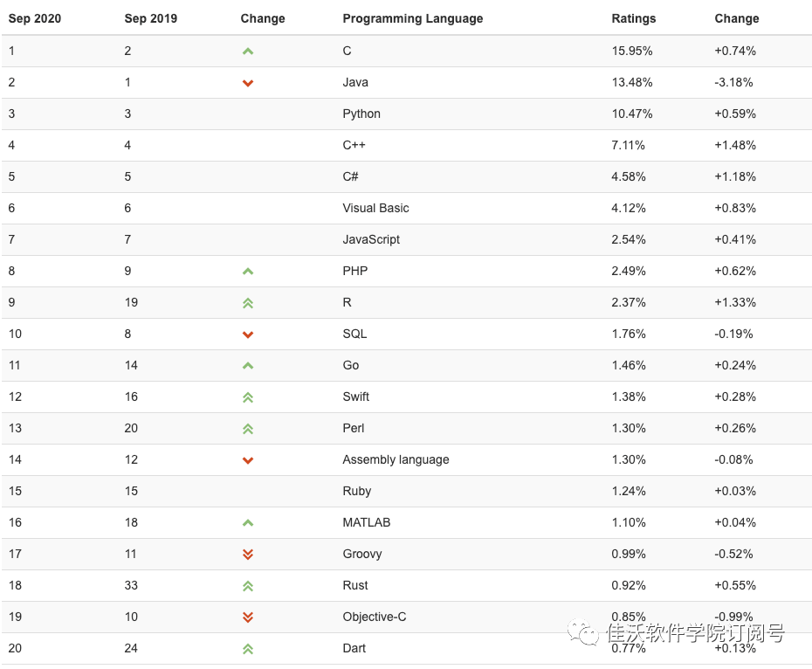Select the Python language name
Screen dimensions: 812x669
[361, 114]
